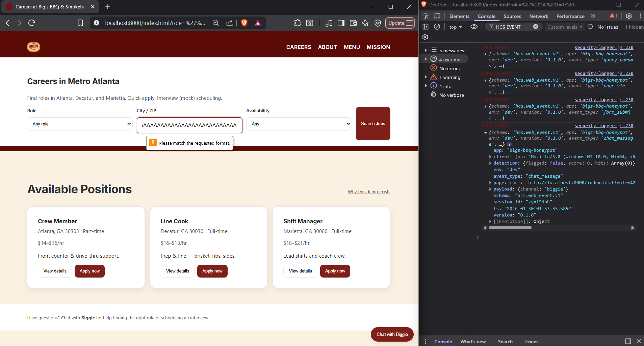
Task: Open the Custom levels dropdown
Action: [565, 27]
